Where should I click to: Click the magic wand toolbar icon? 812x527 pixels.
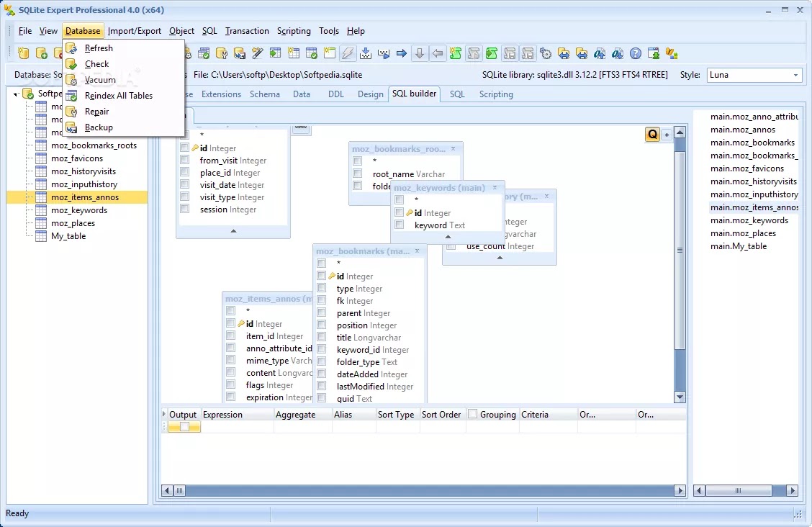coord(258,53)
